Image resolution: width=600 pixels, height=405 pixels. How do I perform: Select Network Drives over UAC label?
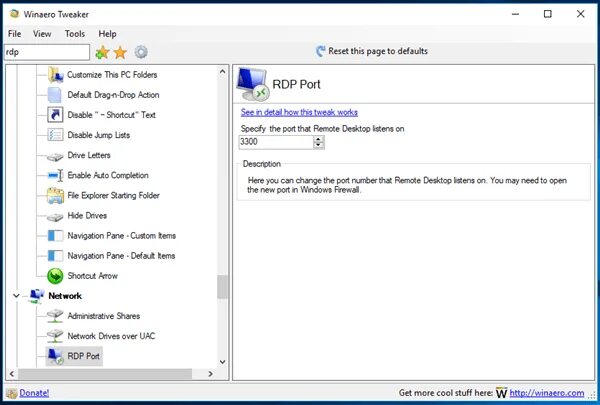pyautogui.click(x=111, y=336)
